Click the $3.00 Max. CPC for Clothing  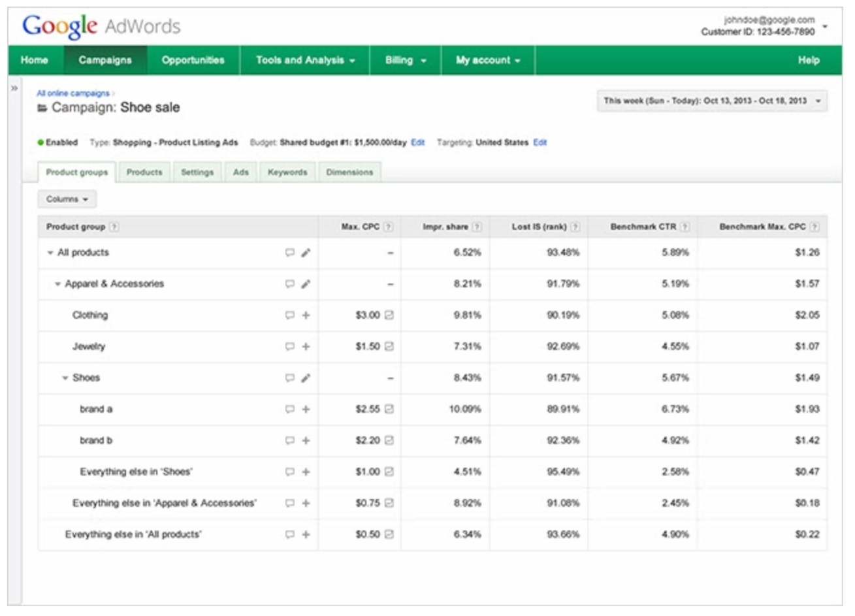pos(368,316)
